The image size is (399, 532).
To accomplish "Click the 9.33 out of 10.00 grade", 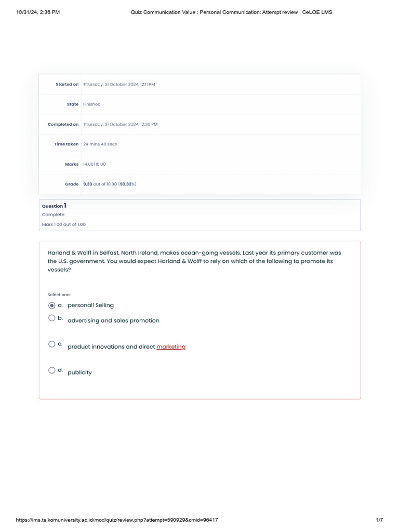I will [110, 184].
